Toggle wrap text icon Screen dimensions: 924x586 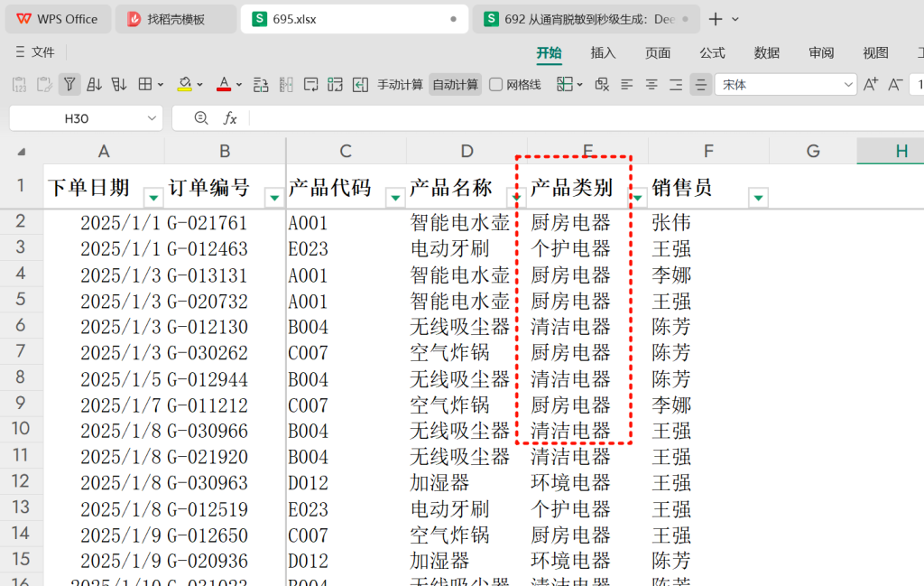tap(310, 85)
